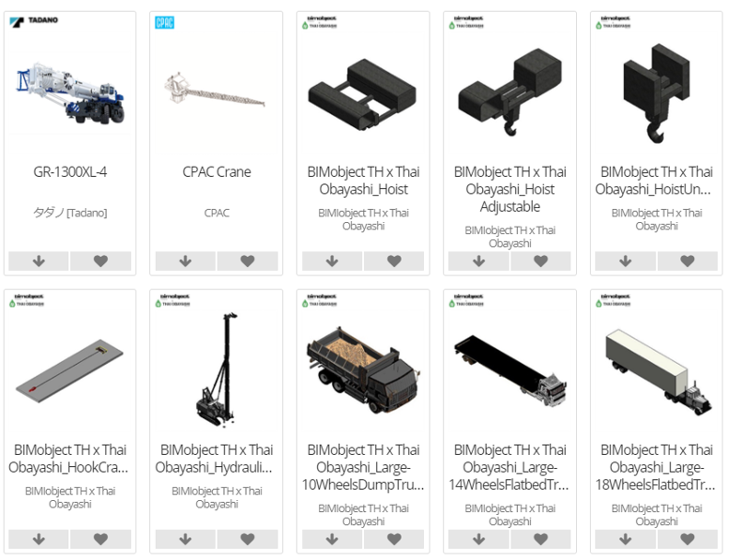Download the Obayashi_HoistUn... object

626,261
